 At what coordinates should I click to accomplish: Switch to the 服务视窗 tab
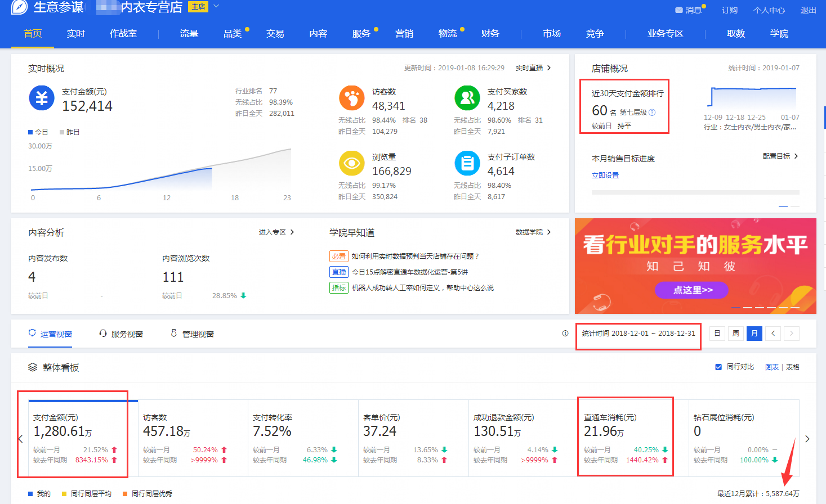[121, 334]
